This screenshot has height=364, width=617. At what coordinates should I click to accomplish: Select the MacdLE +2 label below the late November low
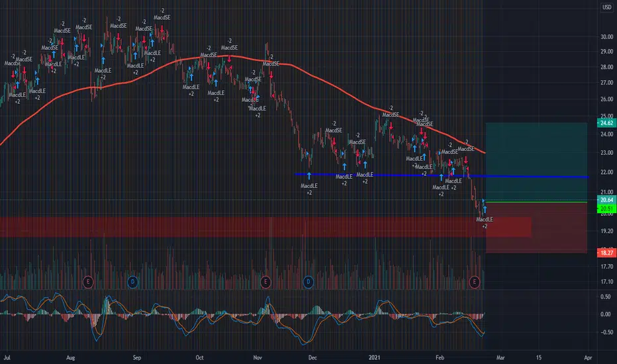[309, 189]
